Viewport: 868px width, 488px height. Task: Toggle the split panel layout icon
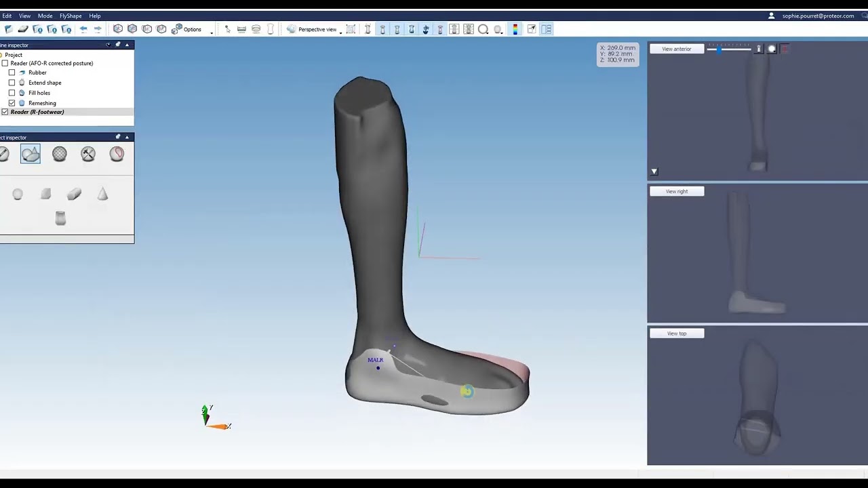click(547, 29)
